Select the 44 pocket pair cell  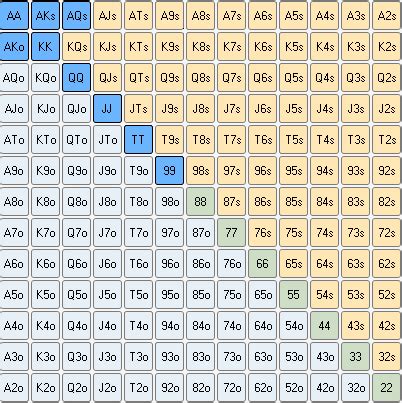point(324,325)
